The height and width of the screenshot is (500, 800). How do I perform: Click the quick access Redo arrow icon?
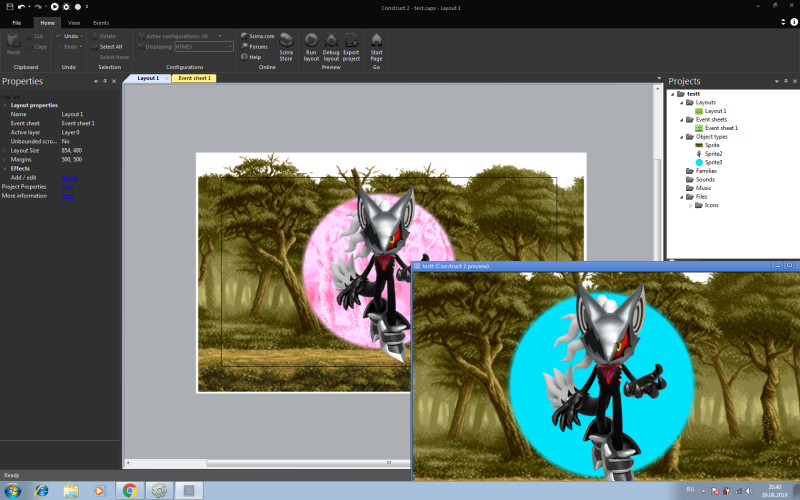[x=37, y=7]
